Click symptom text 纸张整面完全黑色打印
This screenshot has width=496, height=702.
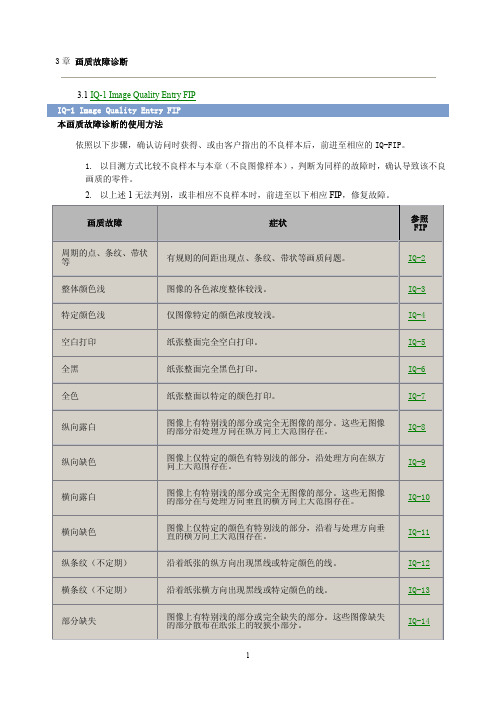(x=213, y=369)
